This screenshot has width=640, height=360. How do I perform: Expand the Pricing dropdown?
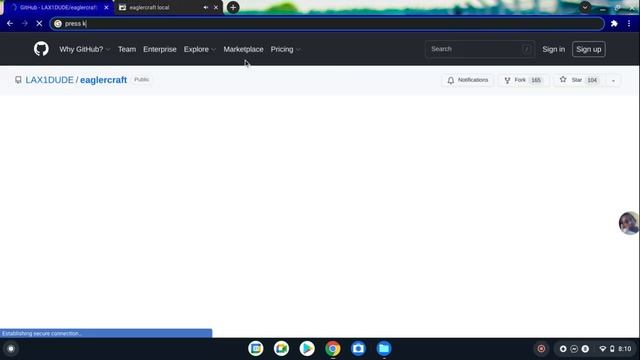pos(285,49)
